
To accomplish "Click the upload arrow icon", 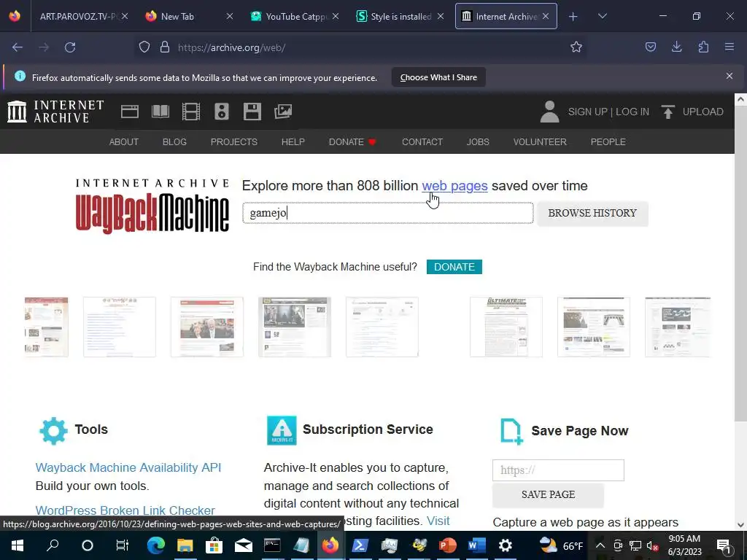I will click(668, 112).
